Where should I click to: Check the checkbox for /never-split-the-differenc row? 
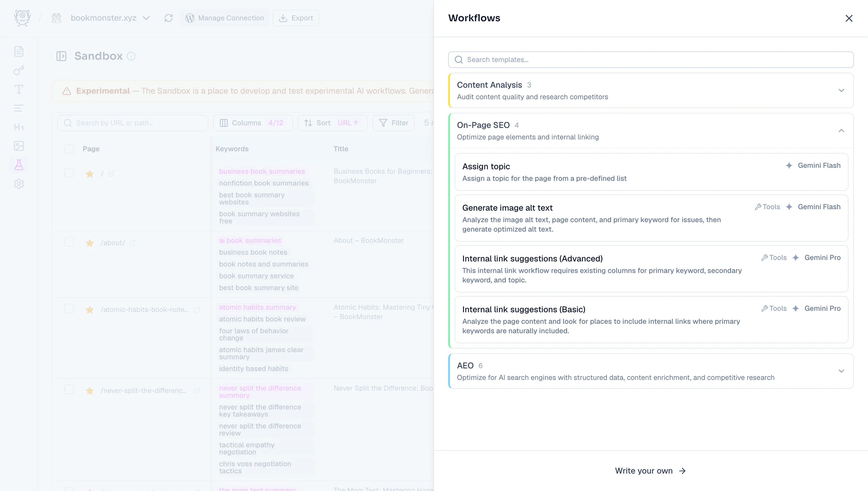tap(69, 390)
